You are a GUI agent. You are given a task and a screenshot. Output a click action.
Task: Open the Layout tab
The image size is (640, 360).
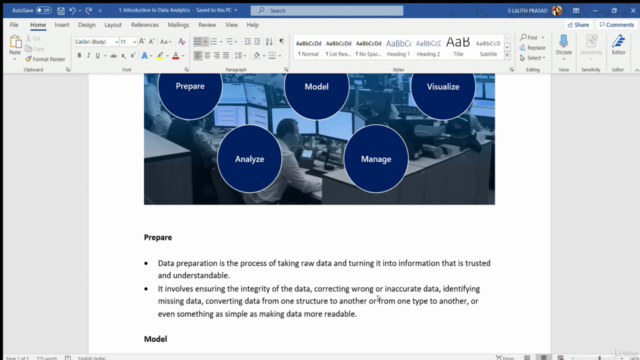(x=113, y=25)
